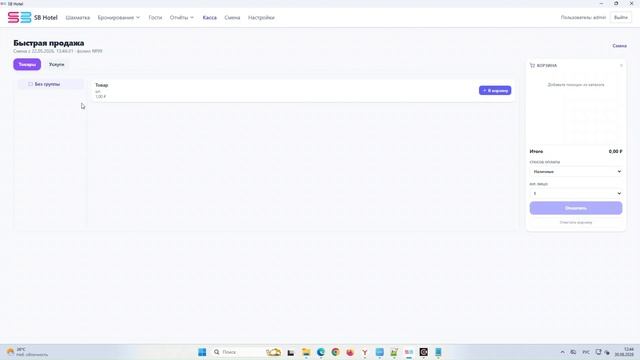The image size is (640, 360).
Task: Open the Касса section
Action: (x=209, y=18)
